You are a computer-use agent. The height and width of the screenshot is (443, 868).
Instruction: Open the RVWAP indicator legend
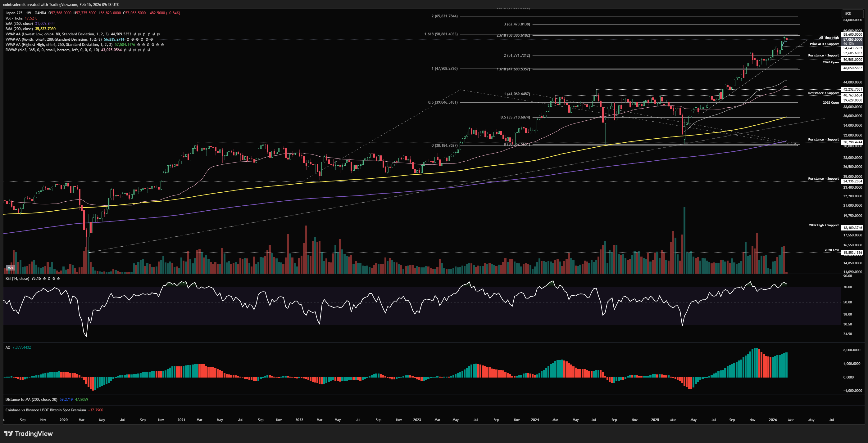click(x=52, y=50)
